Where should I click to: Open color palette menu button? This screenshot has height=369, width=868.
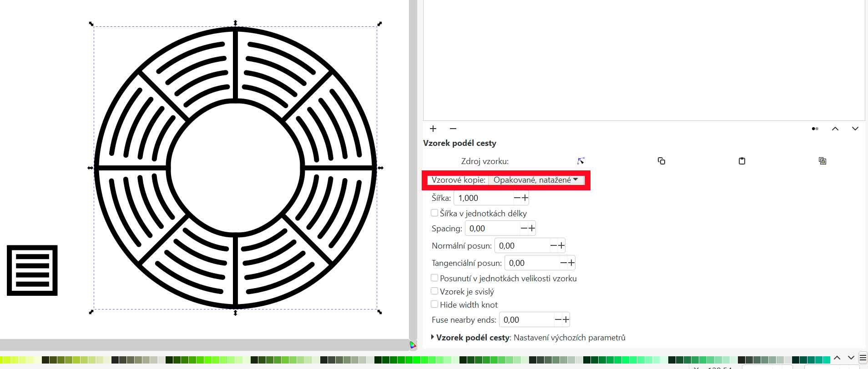click(863, 358)
